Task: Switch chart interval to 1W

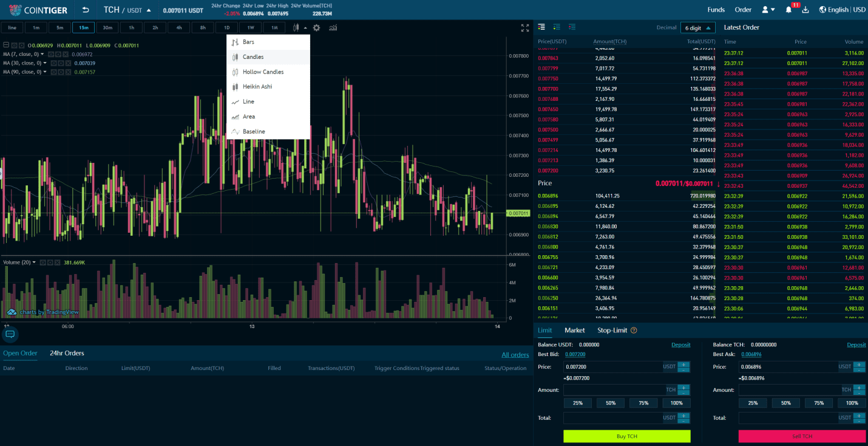Action: 250,27
